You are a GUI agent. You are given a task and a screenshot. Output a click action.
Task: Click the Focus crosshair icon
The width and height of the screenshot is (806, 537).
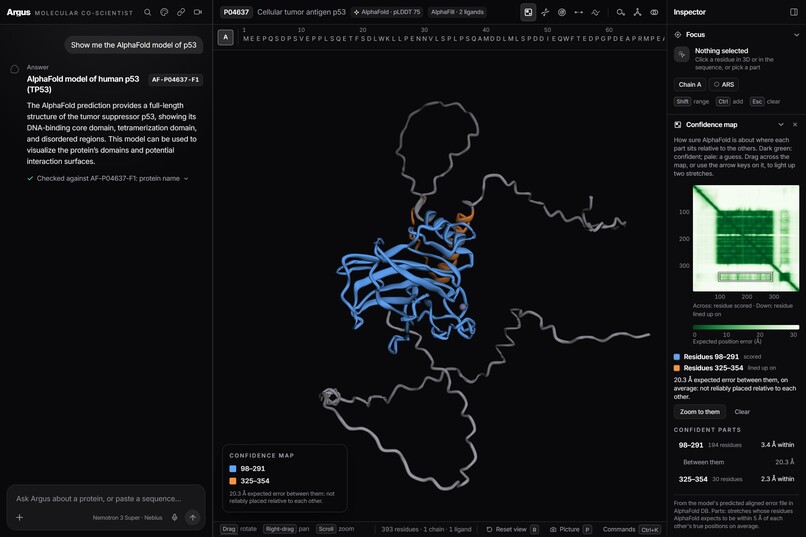(x=677, y=34)
